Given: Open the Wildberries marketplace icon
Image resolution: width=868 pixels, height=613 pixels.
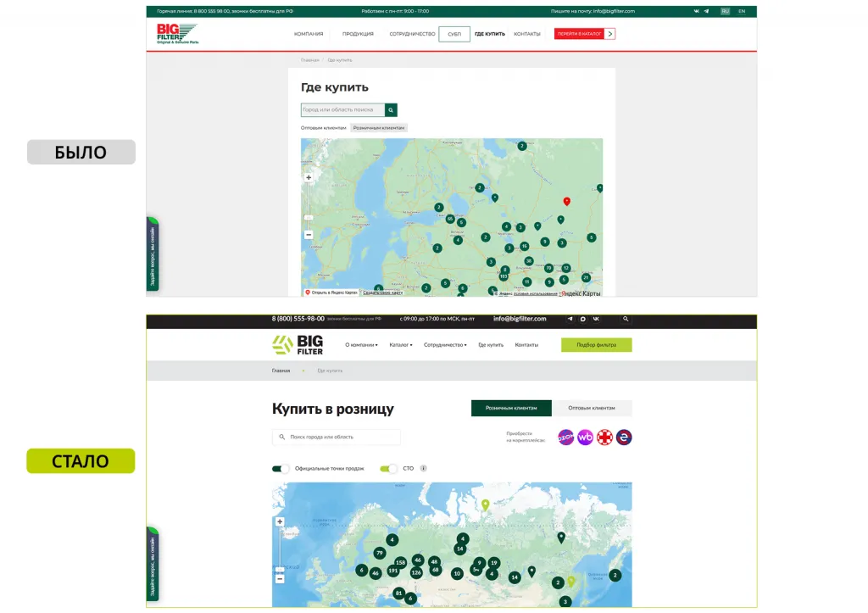Looking at the screenshot, I should (x=585, y=437).
